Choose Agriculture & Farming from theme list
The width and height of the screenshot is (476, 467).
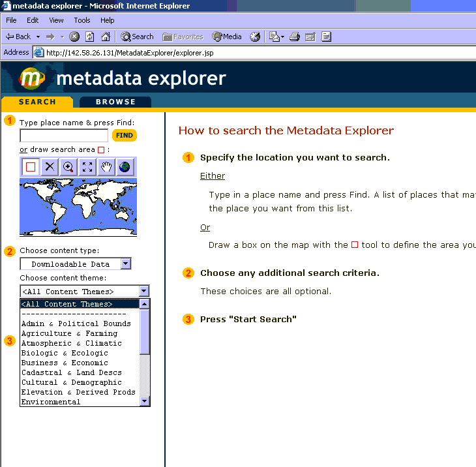pos(69,333)
